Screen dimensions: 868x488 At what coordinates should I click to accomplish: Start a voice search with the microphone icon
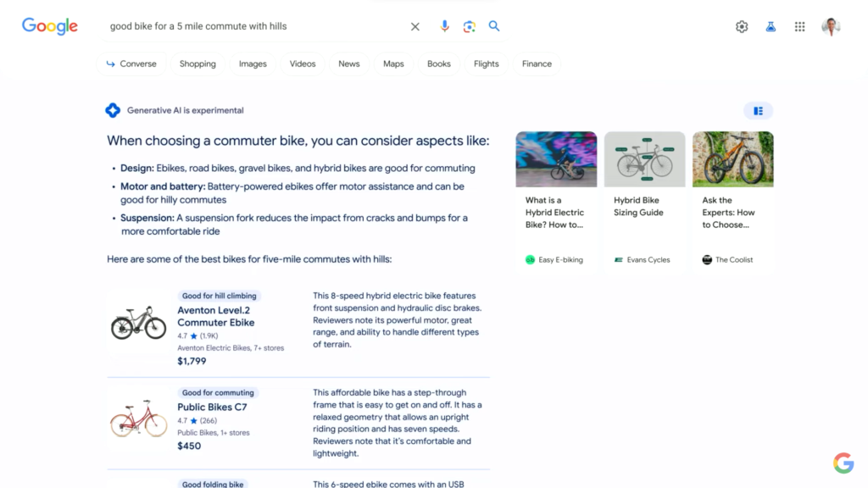point(444,26)
